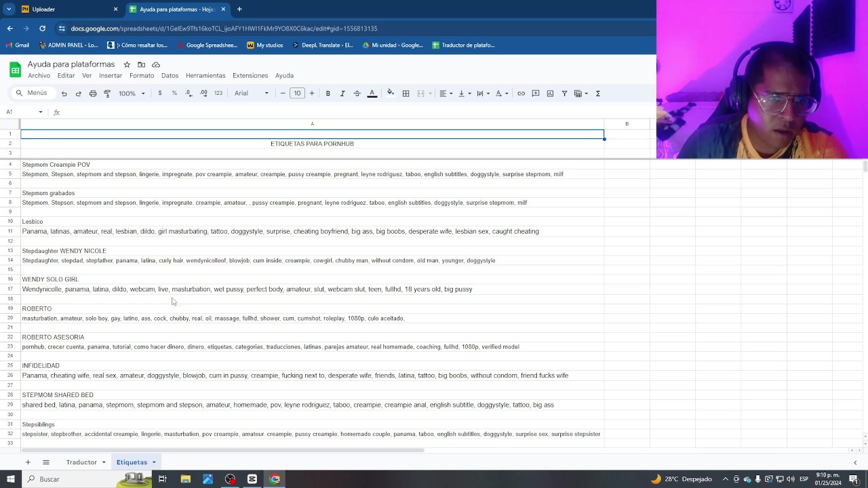Switch to the Traductor sheet tab
Viewport: 868px width, 488px height.
81,462
